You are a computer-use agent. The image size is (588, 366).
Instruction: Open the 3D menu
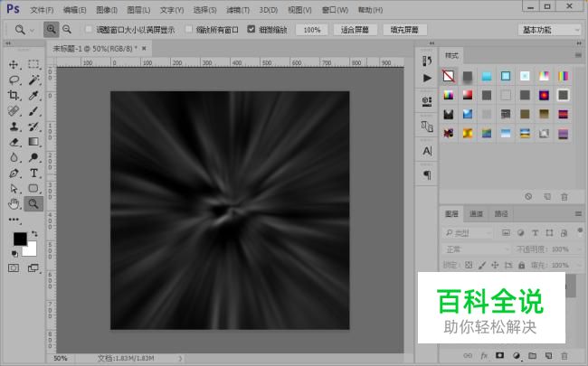coord(269,10)
